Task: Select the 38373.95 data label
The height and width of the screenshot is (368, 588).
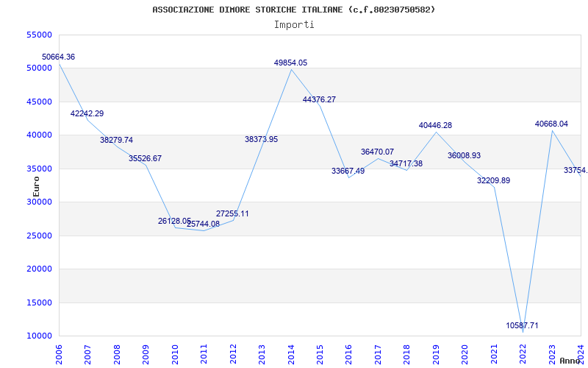Action: pyautogui.click(x=262, y=139)
